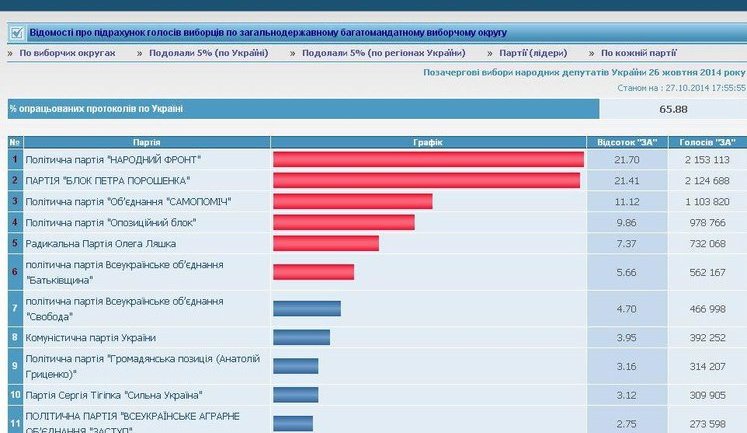Open the 'Партії (лідери)' link
The width and height of the screenshot is (747, 433).
pyautogui.click(x=533, y=53)
